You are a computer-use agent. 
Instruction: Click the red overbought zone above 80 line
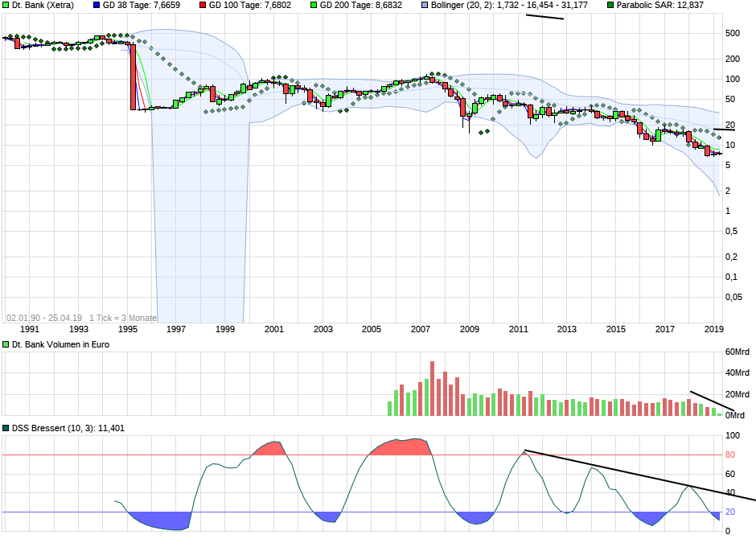point(398,449)
